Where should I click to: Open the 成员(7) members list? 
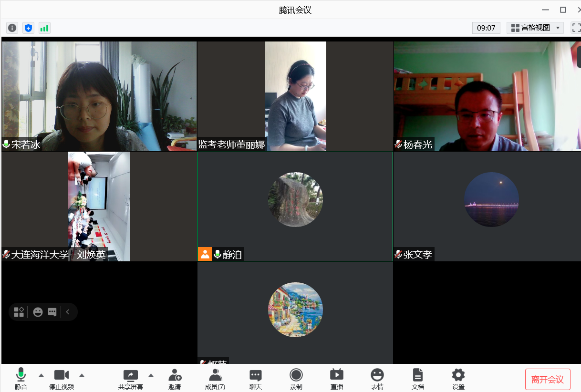click(215, 379)
